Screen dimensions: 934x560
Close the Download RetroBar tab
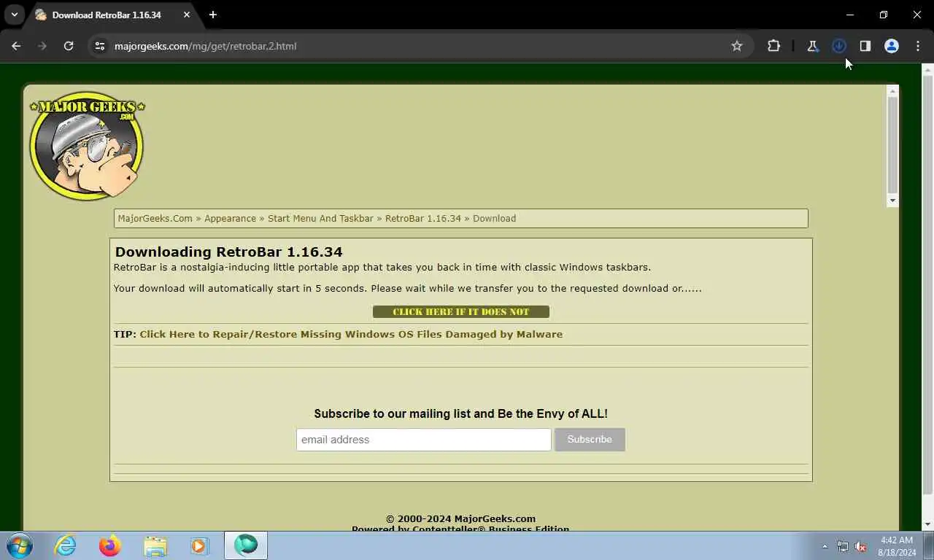(x=187, y=15)
